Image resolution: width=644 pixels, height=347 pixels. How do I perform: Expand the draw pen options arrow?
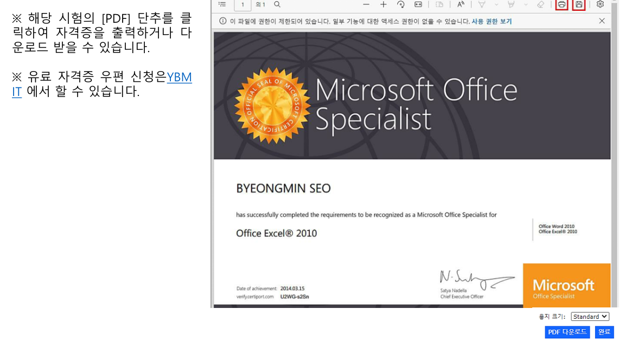(496, 4)
